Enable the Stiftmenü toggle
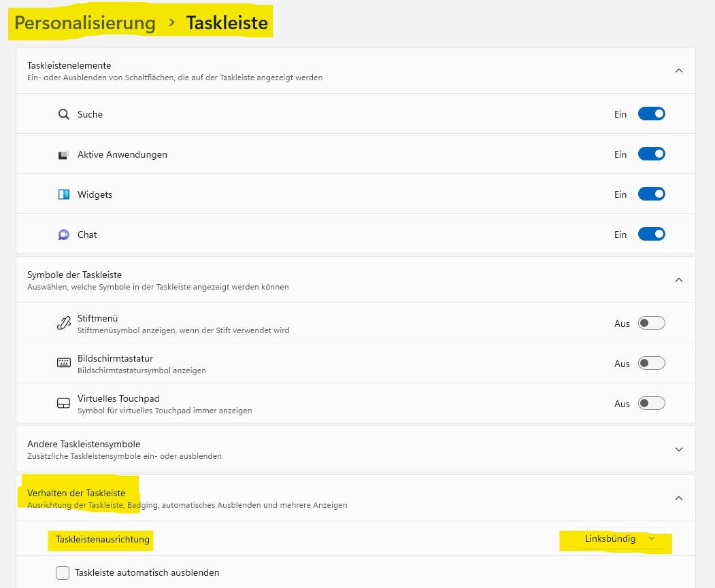Viewport: 715px width, 588px height. coord(651,323)
